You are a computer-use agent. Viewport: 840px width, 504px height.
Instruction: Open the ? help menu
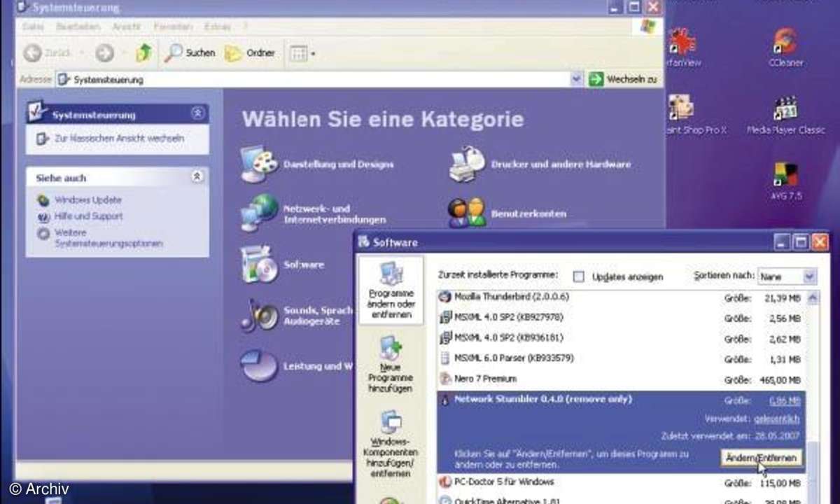[245, 26]
